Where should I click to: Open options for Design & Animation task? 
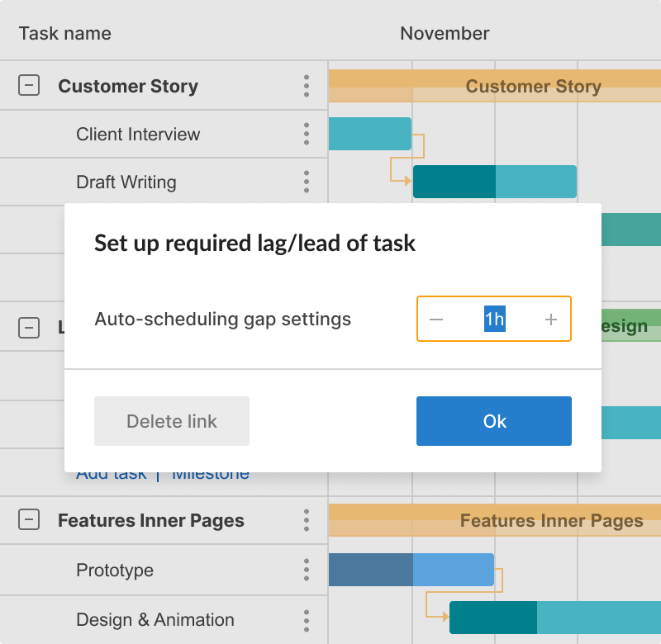coord(307,620)
